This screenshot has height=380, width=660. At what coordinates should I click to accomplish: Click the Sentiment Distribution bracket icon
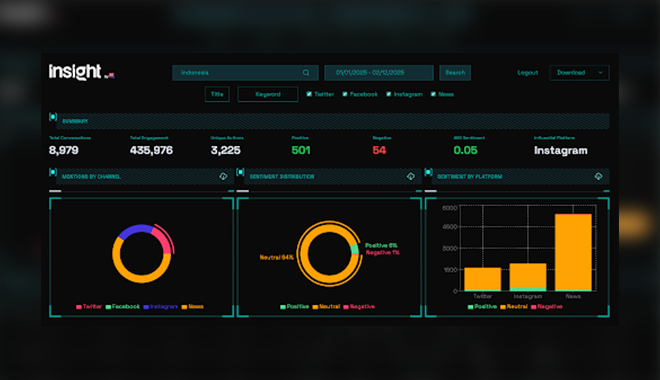point(240,172)
